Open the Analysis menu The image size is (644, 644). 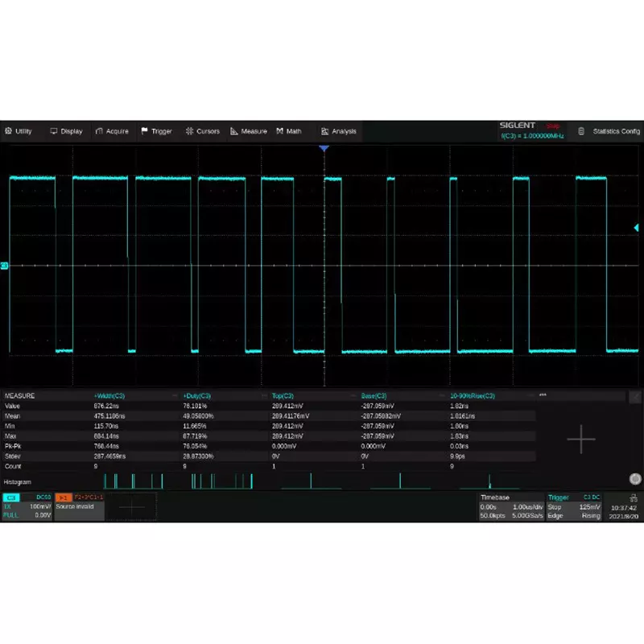pos(338,131)
